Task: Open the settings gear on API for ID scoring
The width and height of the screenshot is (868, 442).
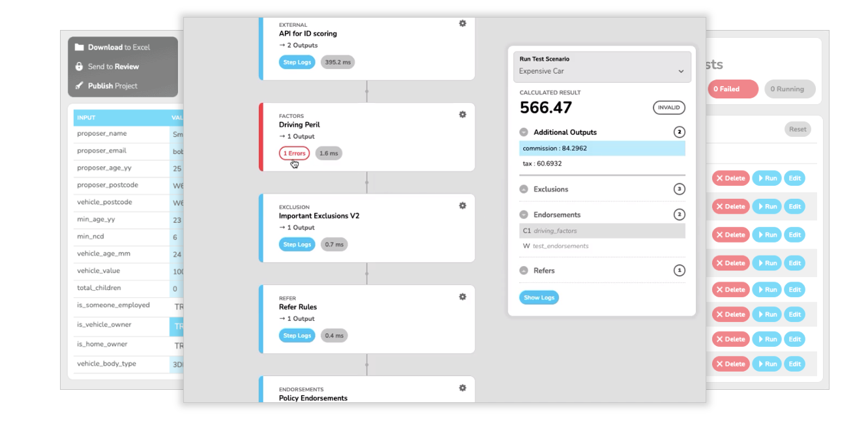Action: tap(462, 23)
